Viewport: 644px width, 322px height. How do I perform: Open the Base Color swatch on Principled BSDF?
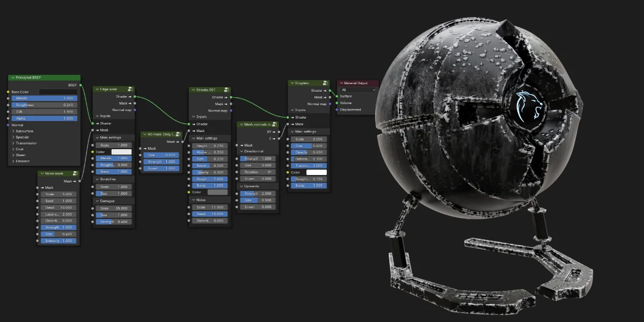57,92
